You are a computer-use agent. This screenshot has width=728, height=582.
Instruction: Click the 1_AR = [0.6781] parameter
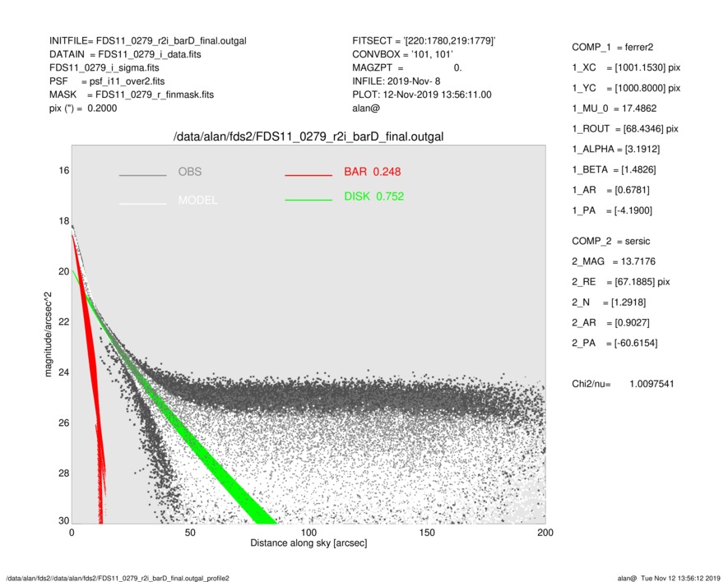click(x=610, y=190)
